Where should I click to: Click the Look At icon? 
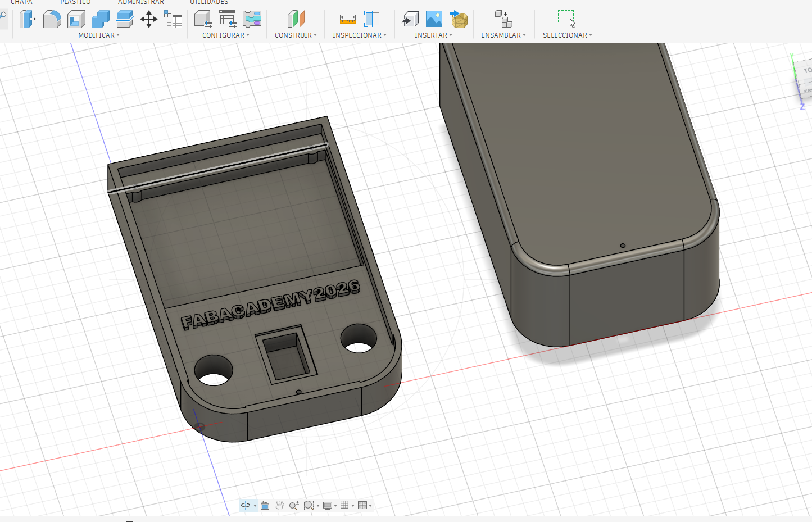coord(265,505)
